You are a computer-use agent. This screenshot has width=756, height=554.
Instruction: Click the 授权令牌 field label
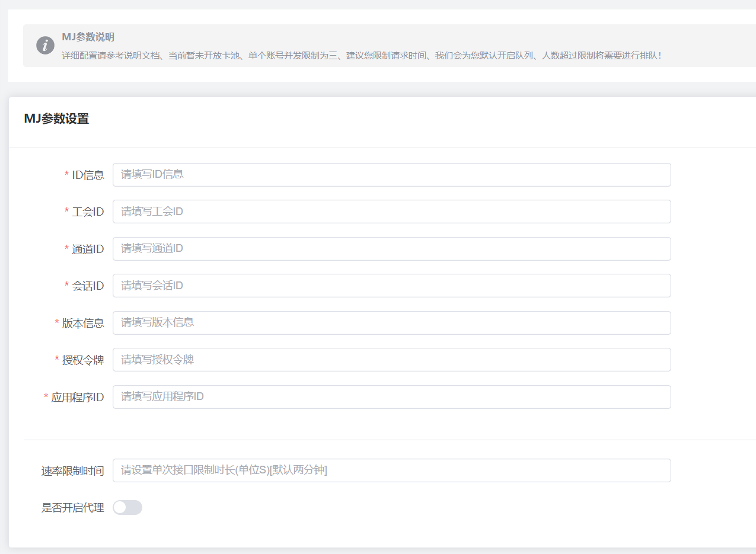tap(83, 360)
